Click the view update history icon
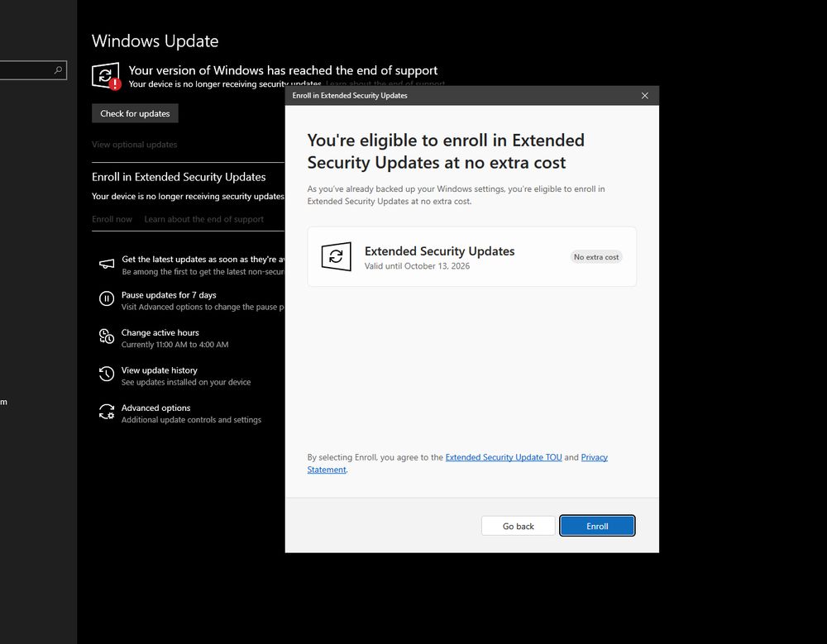 pyautogui.click(x=107, y=374)
